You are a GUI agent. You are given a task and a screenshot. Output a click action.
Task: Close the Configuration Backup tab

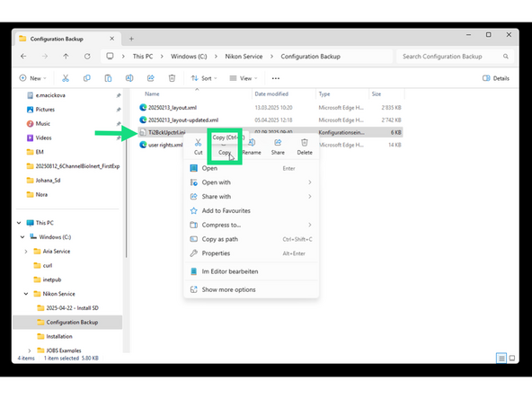coord(112,39)
